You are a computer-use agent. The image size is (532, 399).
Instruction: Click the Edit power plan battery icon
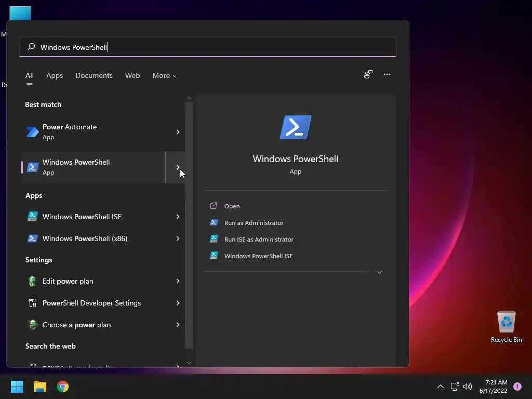[32, 281]
